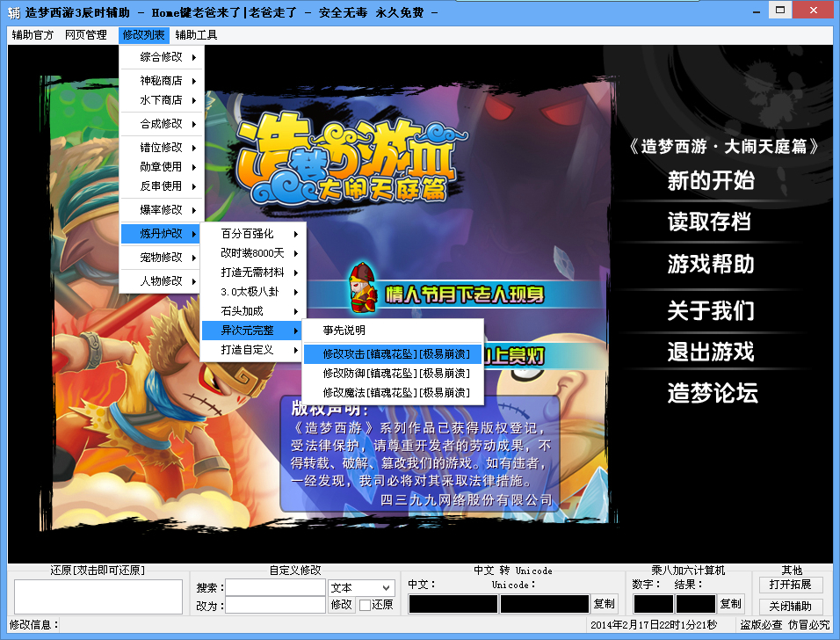840x640 pixels.
Task: Open the 文本 type dropdown
Action: pyautogui.click(x=361, y=587)
